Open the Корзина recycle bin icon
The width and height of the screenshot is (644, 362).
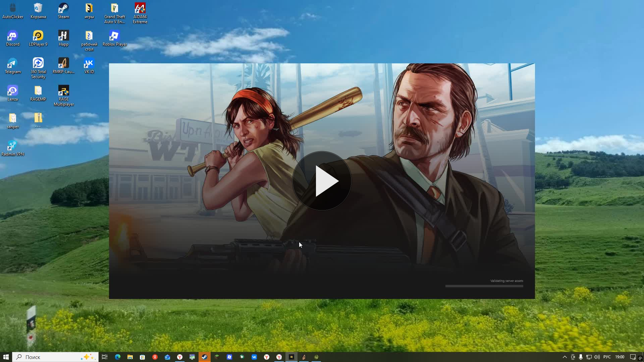pos(38,11)
